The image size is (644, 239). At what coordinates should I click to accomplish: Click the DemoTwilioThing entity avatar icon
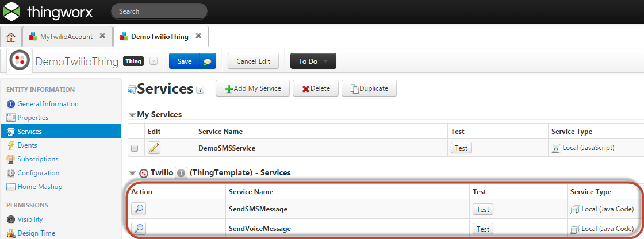[x=20, y=61]
